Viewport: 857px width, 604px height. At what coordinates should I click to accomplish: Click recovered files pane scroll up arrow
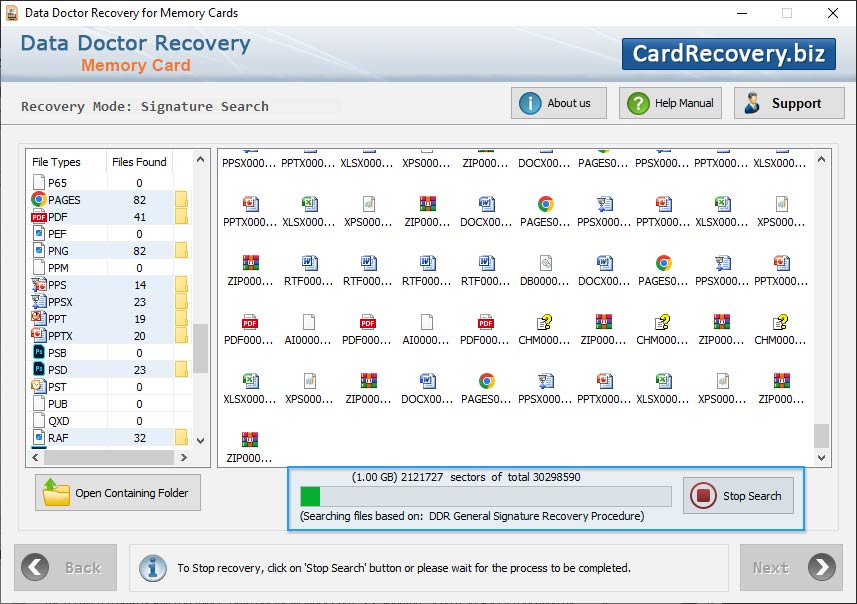click(821, 160)
